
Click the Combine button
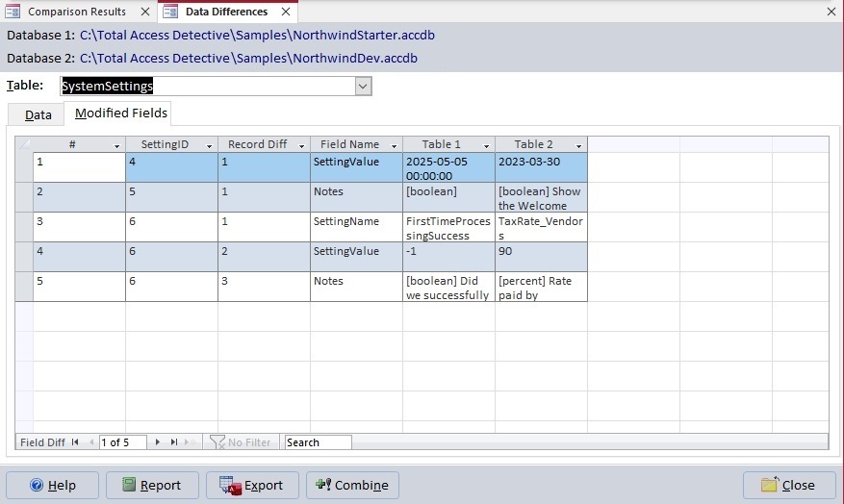click(352, 486)
